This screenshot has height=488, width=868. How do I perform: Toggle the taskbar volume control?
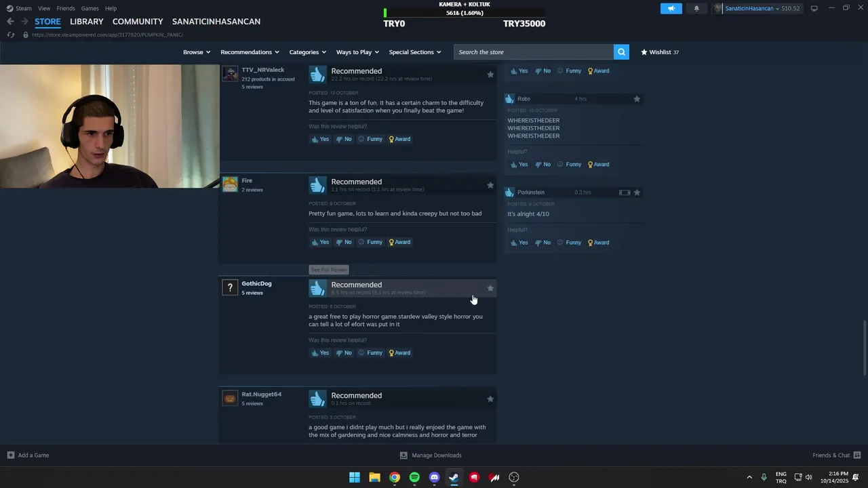808,477
